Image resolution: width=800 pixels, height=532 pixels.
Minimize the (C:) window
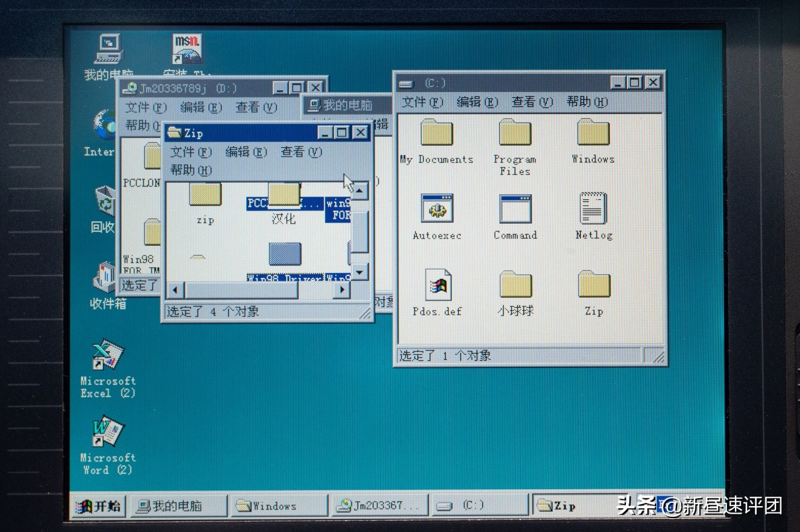(619, 83)
